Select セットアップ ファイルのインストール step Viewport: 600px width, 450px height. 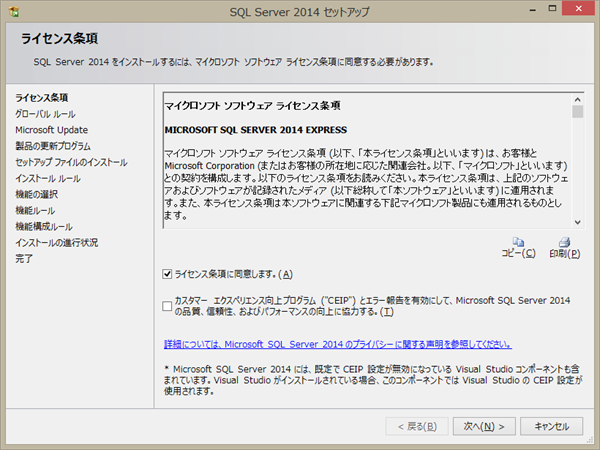pos(71,162)
